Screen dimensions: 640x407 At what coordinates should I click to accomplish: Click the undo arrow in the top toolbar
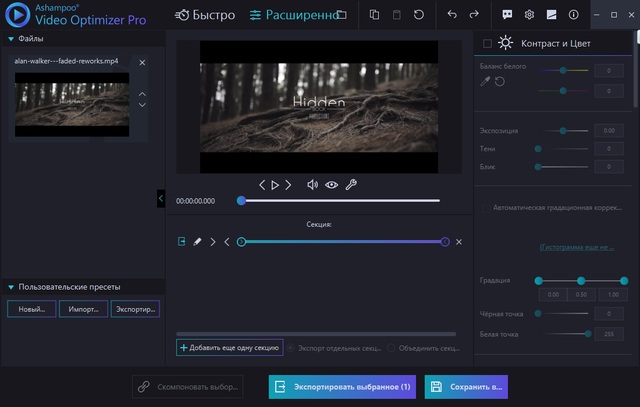pos(452,15)
